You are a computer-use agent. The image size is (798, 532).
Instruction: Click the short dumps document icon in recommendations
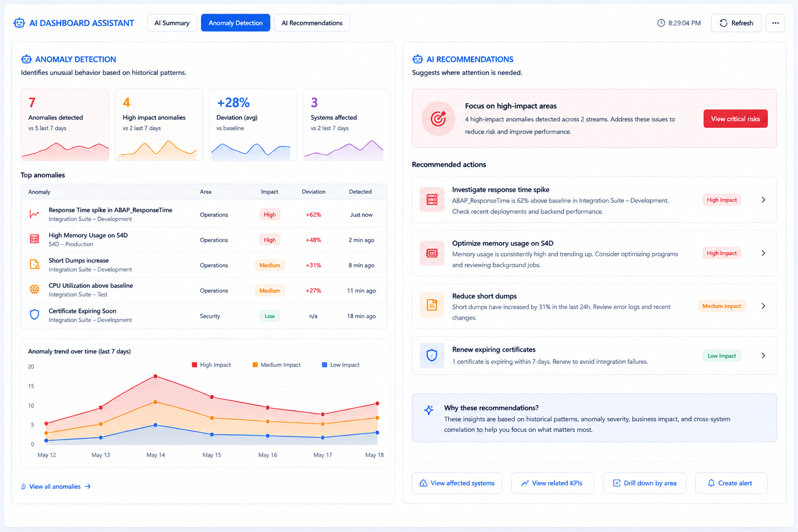(432, 305)
